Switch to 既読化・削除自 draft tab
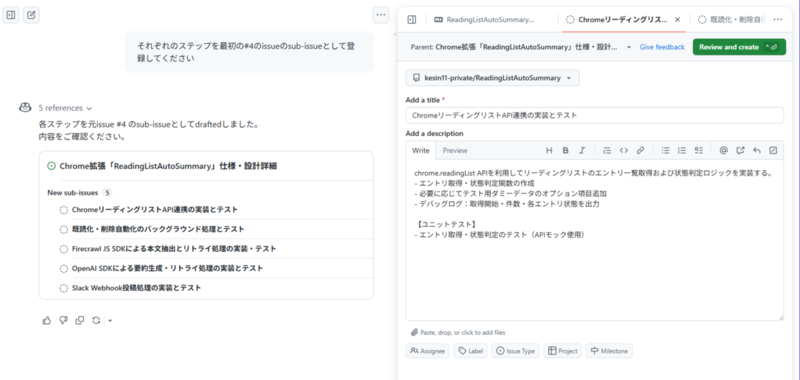800x380 pixels. click(x=731, y=20)
